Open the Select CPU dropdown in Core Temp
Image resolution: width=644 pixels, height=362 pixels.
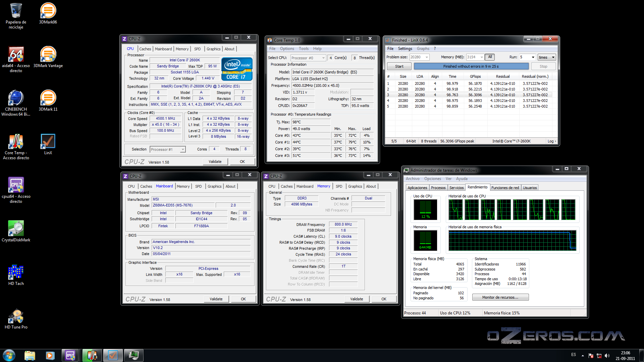coord(308,58)
